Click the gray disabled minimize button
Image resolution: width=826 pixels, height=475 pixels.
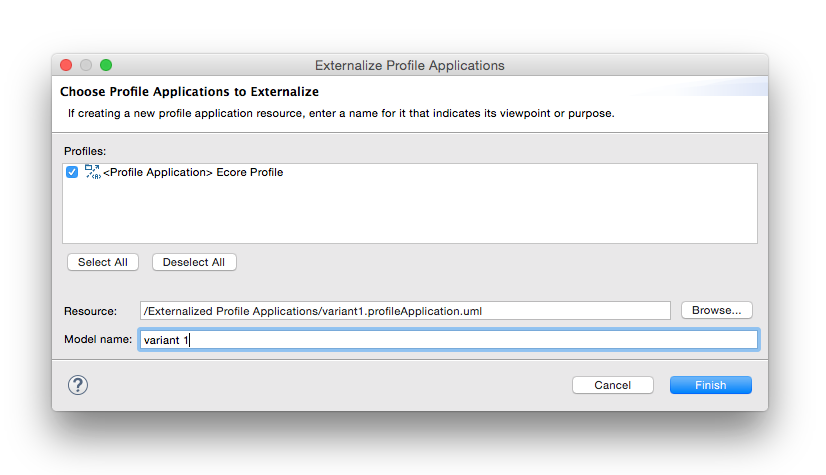(x=86, y=65)
